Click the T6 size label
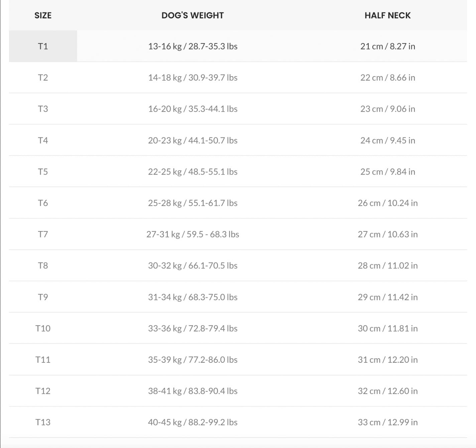This screenshot has width=476, height=448. pyautogui.click(x=43, y=203)
